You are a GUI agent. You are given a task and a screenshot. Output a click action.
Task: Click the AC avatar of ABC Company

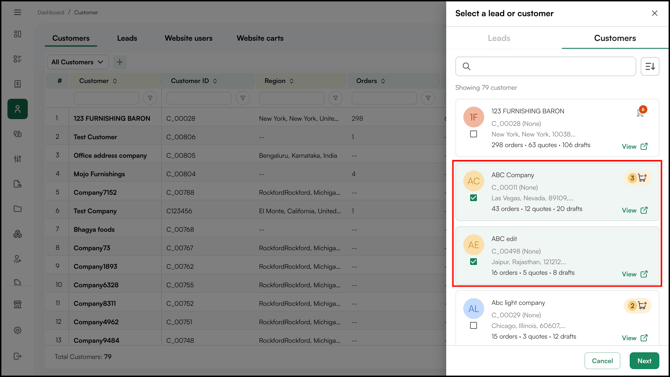pyautogui.click(x=473, y=181)
